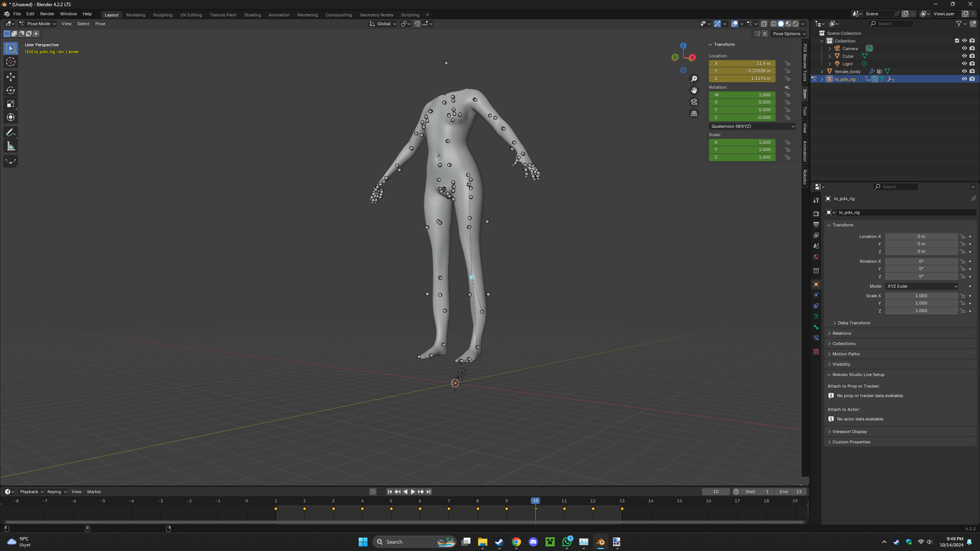Select the Select Box tool

pyautogui.click(x=11, y=48)
